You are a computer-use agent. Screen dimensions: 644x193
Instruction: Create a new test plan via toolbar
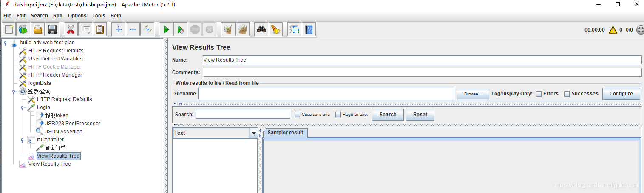click(x=9, y=29)
